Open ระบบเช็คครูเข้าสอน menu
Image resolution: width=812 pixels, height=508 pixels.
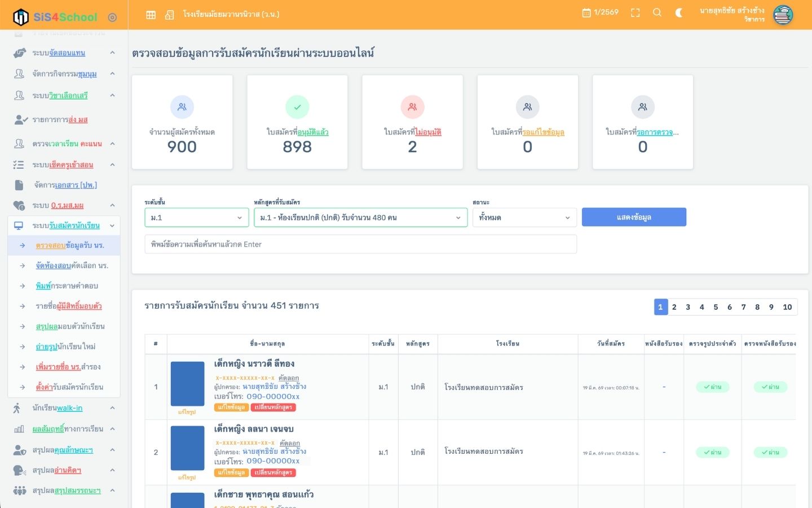64,164
